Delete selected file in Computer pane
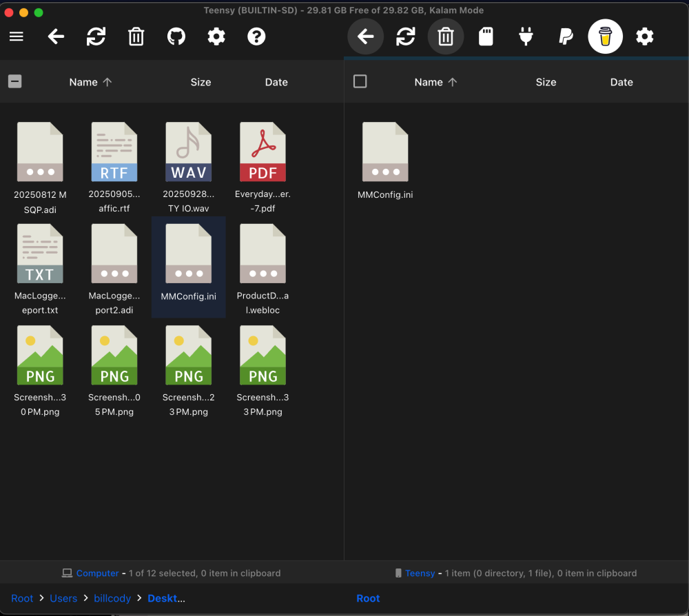 [136, 37]
